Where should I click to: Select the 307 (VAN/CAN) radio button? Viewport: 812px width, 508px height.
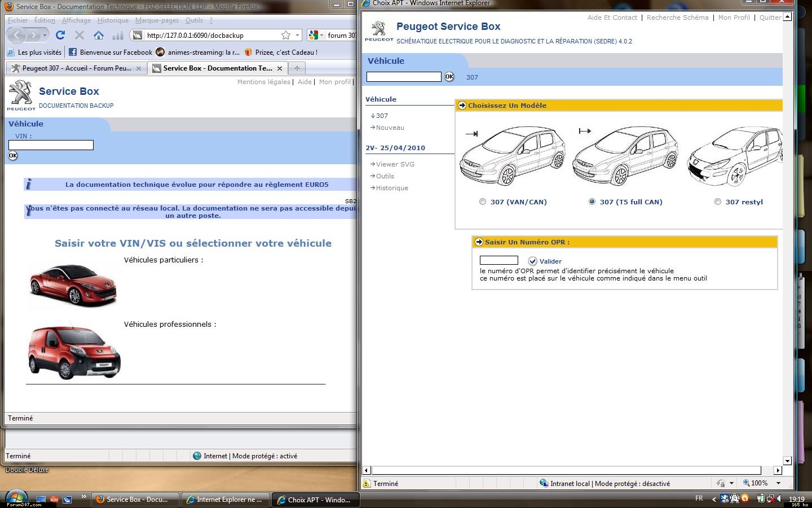pos(483,202)
